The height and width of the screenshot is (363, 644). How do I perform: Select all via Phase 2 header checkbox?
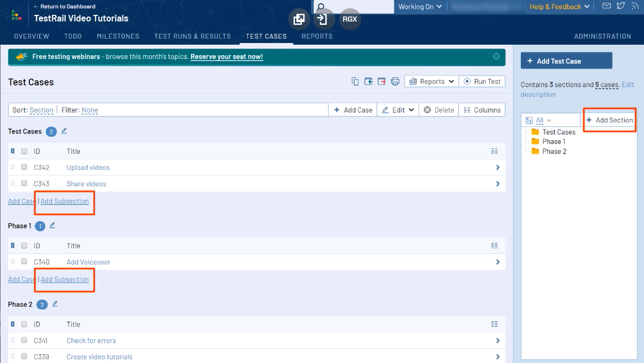click(x=24, y=324)
